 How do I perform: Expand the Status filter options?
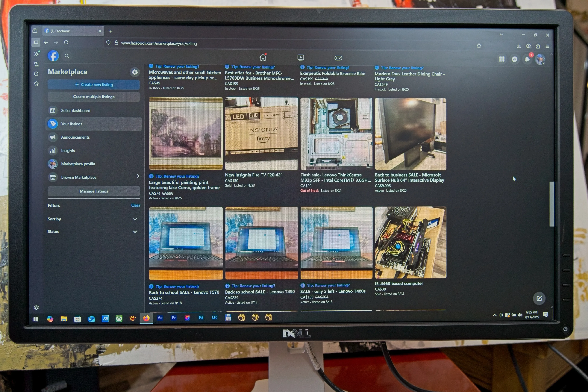tap(135, 232)
